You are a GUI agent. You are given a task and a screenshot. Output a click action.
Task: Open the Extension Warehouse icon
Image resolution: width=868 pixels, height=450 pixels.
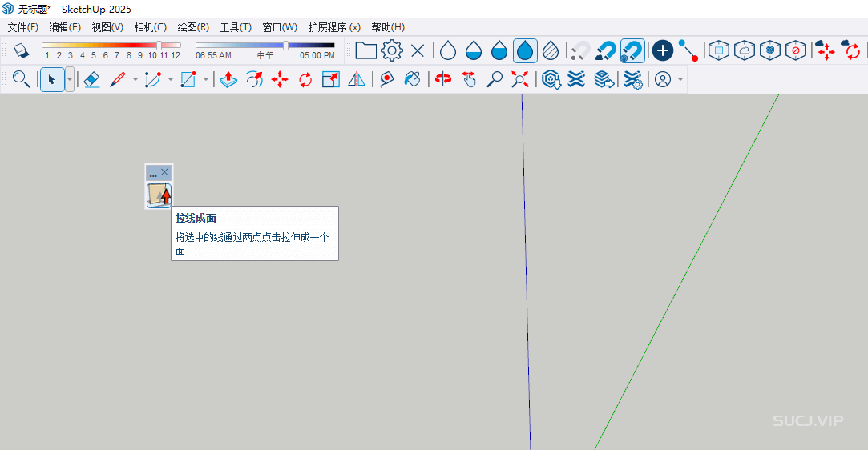pyautogui.click(x=576, y=79)
